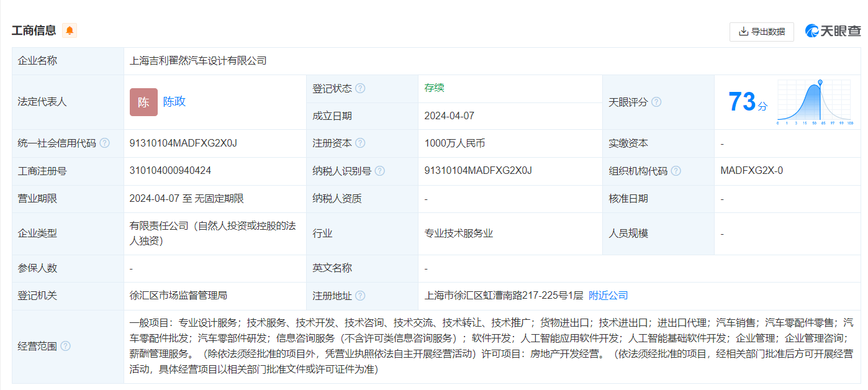Click the help icon beside 经营范围

click(65, 346)
